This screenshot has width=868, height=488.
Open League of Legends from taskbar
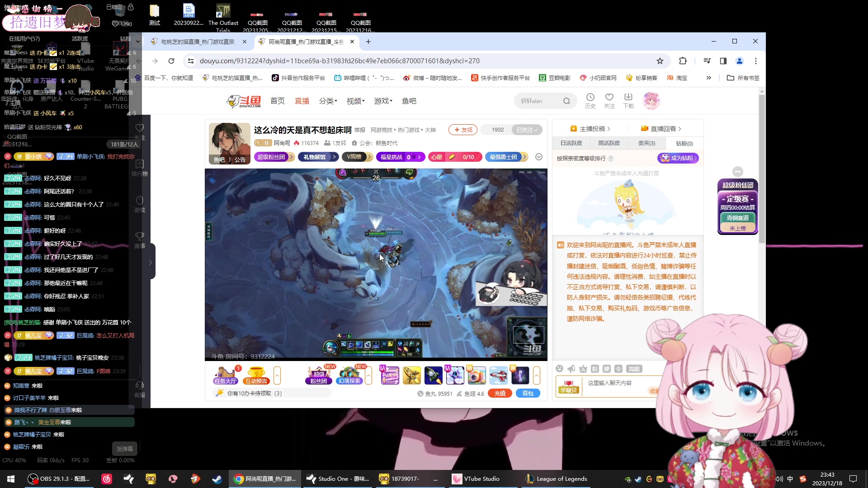[557, 479]
